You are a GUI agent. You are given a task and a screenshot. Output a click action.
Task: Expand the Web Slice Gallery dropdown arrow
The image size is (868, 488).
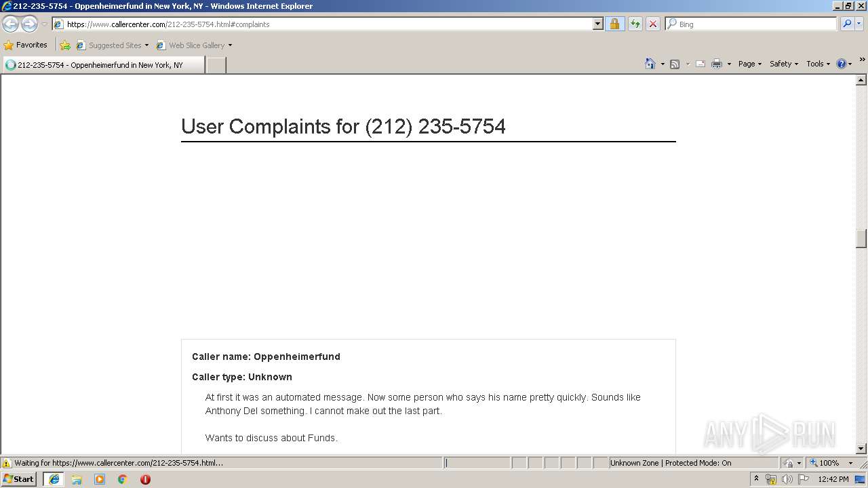(230, 45)
